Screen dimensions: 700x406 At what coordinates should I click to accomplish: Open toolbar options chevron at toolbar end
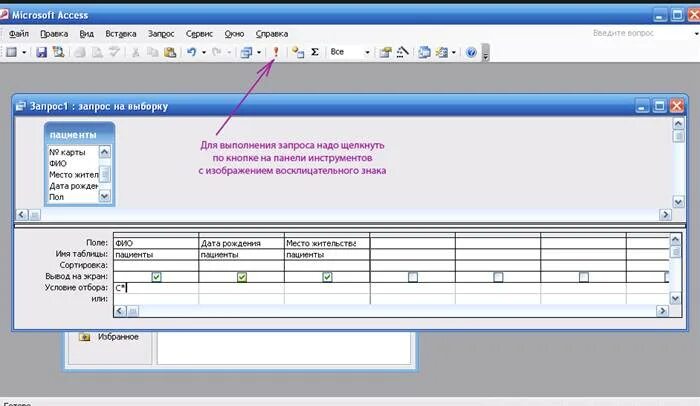pyautogui.click(x=486, y=53)
